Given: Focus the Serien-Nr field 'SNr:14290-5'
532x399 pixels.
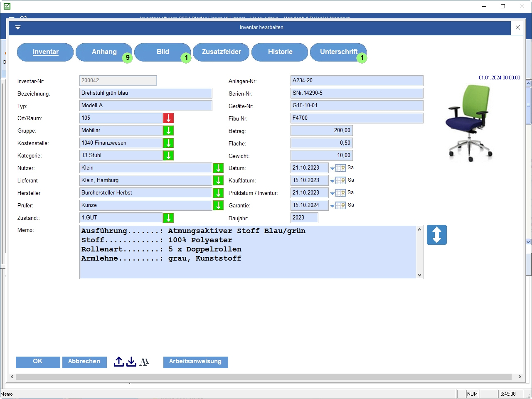Looking at the screenshot, I should (x=357, y=93).
